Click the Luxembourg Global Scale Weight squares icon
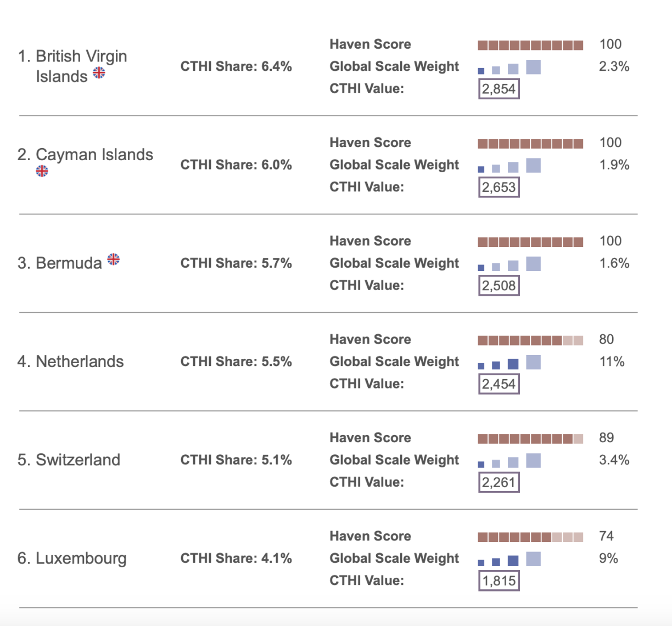 point(509,560)
